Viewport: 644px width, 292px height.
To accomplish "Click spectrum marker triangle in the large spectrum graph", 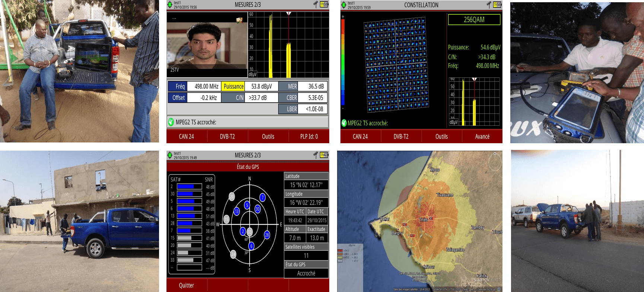I will [x=289, y=14].
